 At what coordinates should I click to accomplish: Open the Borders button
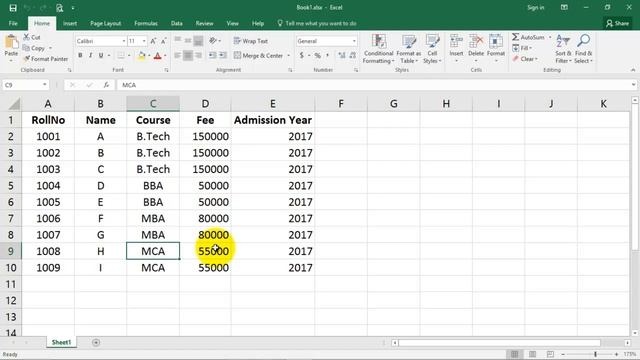(121, 56)
